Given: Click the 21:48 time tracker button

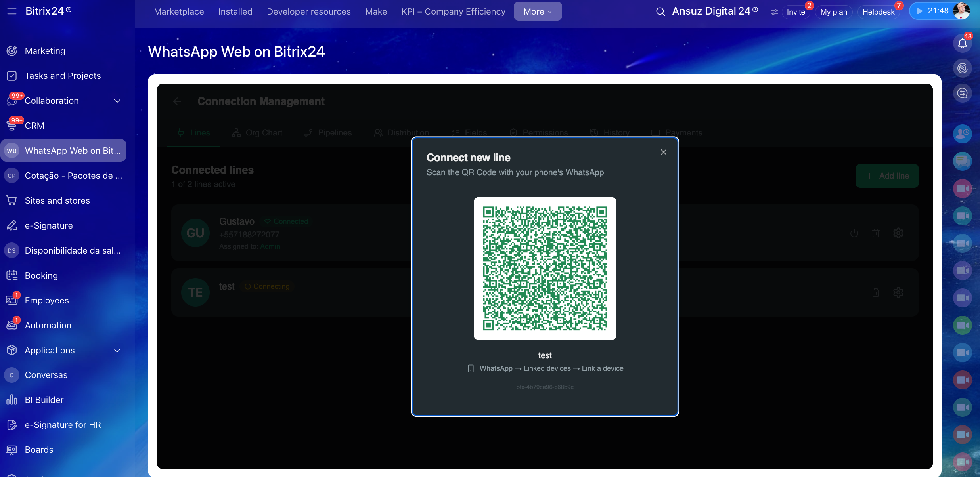Looking at the screenshot, I should point(932,11).
